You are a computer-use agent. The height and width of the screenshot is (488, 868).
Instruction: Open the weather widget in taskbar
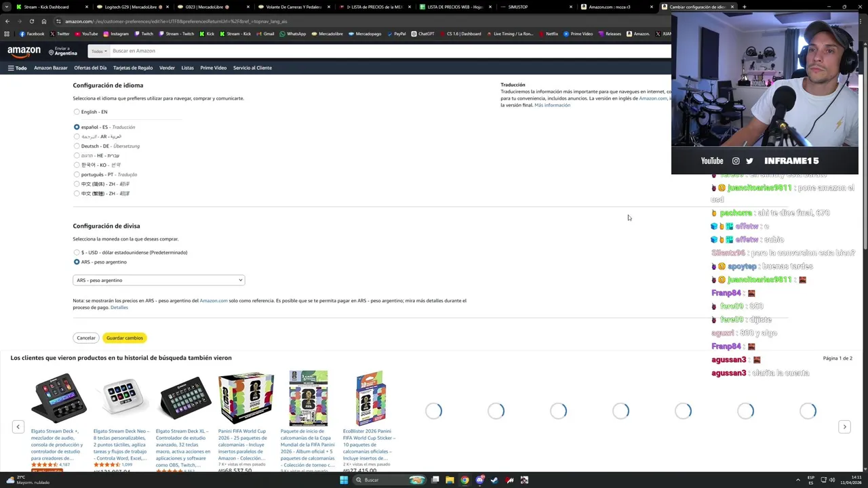click(x=27, y=480)
